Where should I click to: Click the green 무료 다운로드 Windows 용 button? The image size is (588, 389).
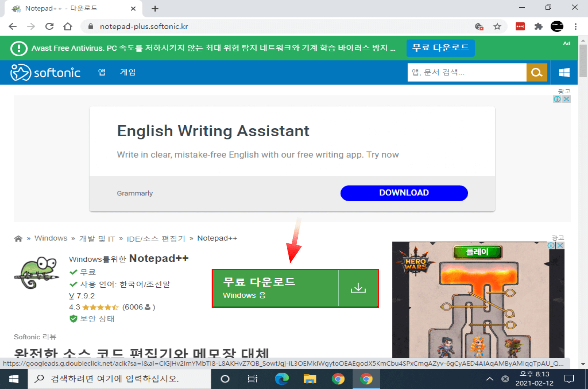tap(295, 288)
